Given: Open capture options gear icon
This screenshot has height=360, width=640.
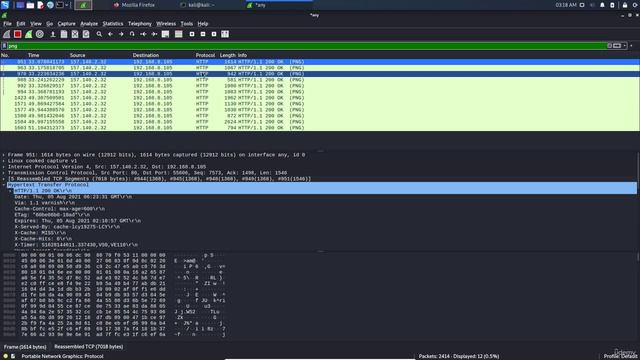Looking at the screenshot, I should tap(40, 34).
